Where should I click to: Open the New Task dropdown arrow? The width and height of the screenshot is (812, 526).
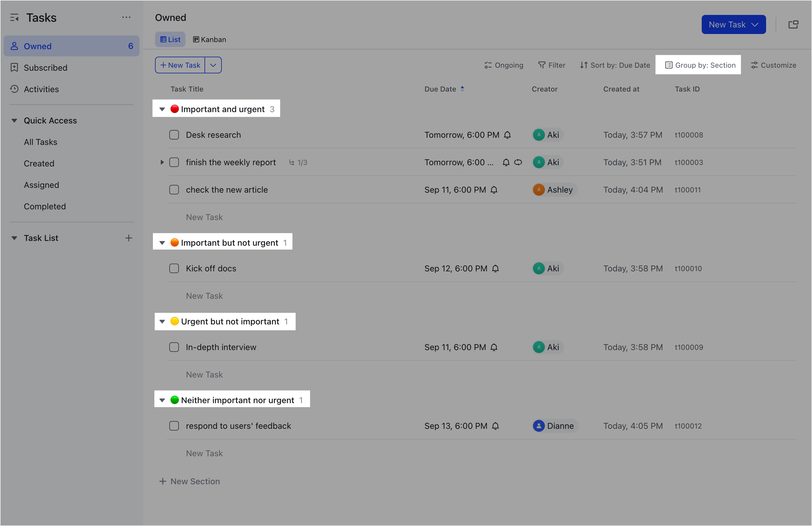[213, 65]
